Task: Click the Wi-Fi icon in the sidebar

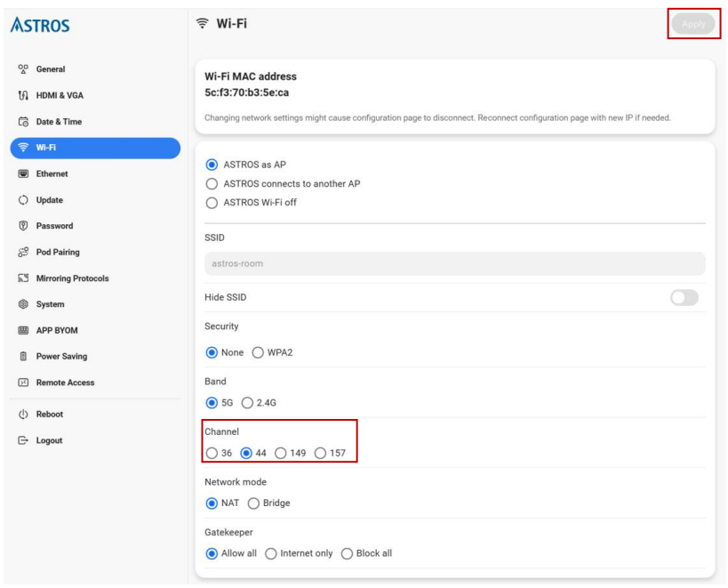Action: point(23,148)
